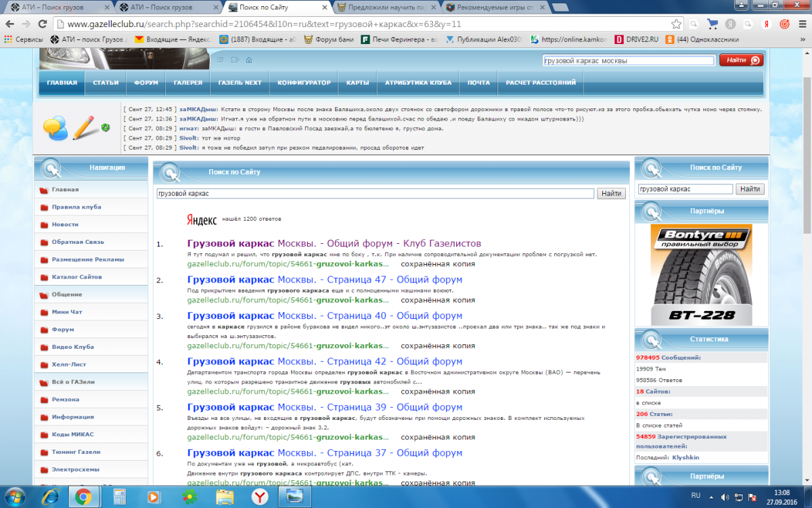Bookmark this page with the star icon
The width and height of the screenshot is (812, 508).
[x=676, y=24]
